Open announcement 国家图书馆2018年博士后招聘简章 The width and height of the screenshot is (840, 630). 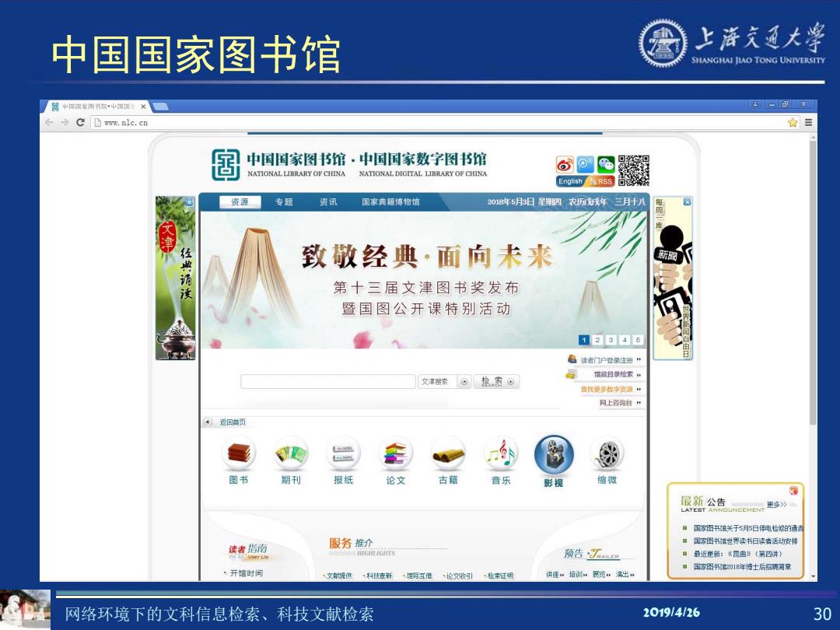[742, 566]
